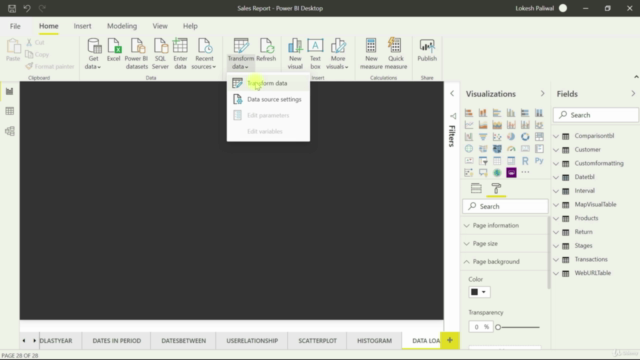Open the page background Color dropdown
This screenshot has width=640, height=360.
[479, 292]
